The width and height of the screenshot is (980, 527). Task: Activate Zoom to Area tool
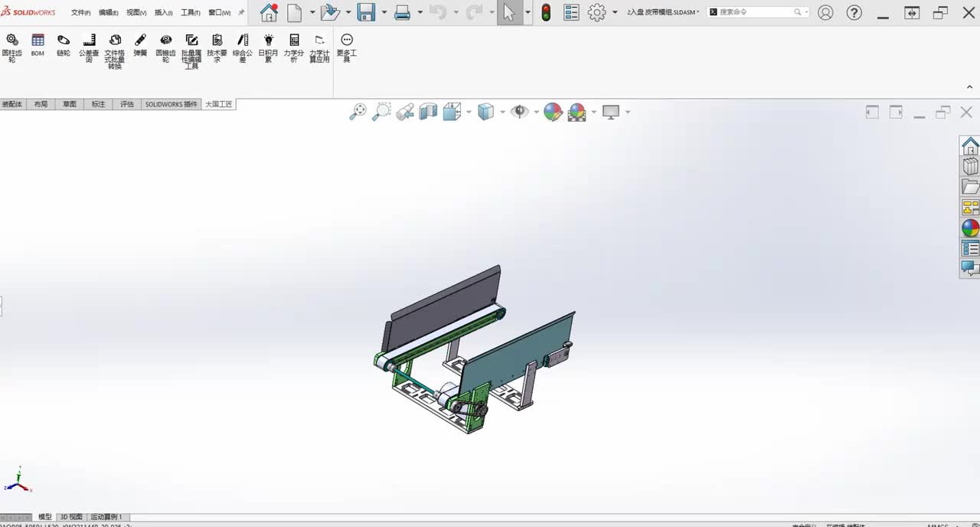click(381, 112)
